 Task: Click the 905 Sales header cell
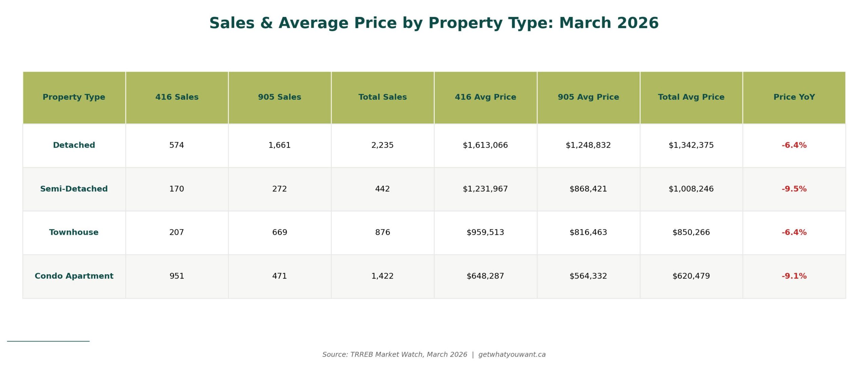(279, 97)
